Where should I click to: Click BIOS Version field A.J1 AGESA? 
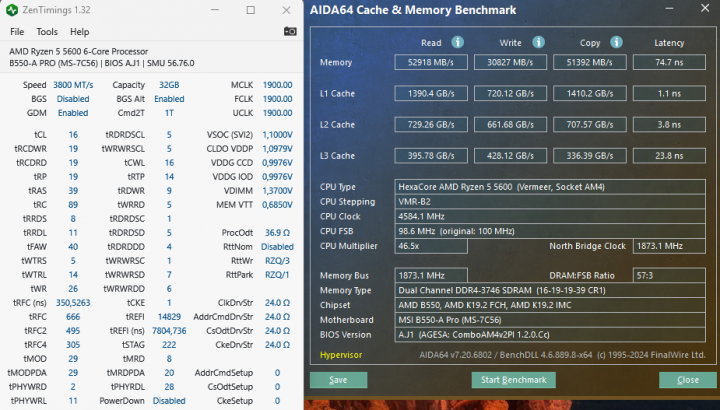[x=550, y=334]
